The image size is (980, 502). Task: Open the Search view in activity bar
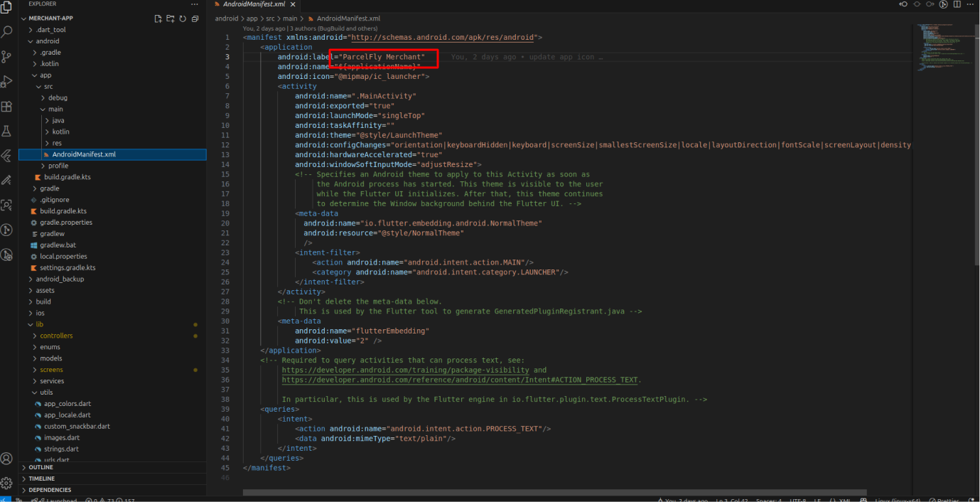7,32
